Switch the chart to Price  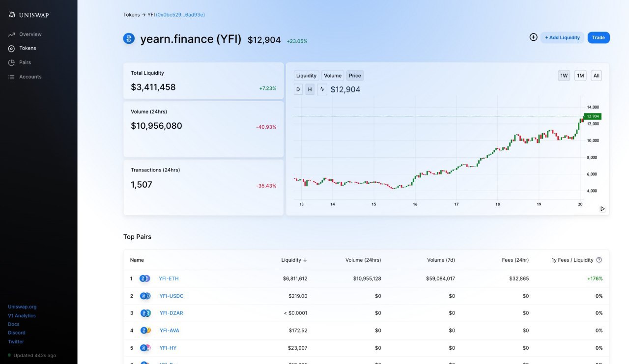pyautogui.click(x=355, y=76)
